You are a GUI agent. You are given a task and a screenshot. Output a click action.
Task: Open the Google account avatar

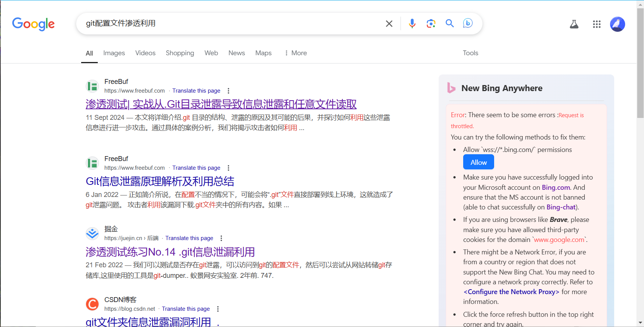point(618,24)
